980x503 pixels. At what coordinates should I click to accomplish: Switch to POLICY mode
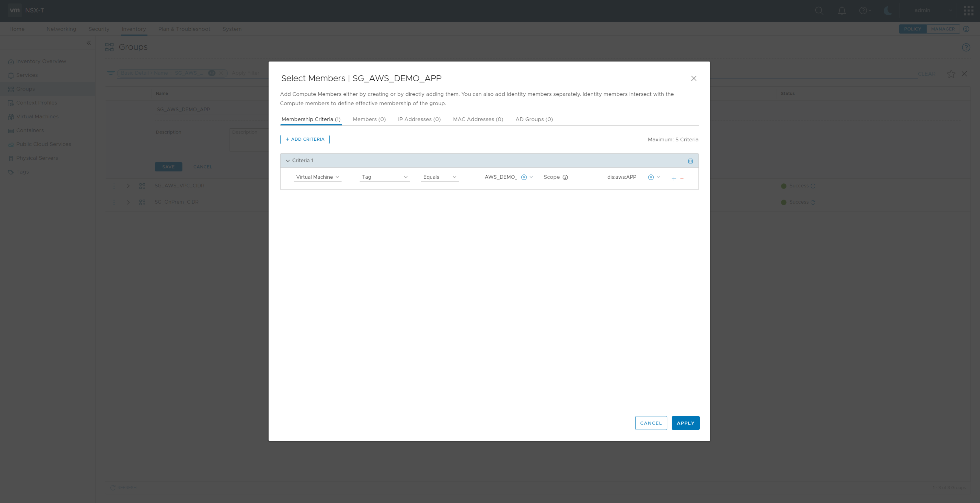click(912, 29)
